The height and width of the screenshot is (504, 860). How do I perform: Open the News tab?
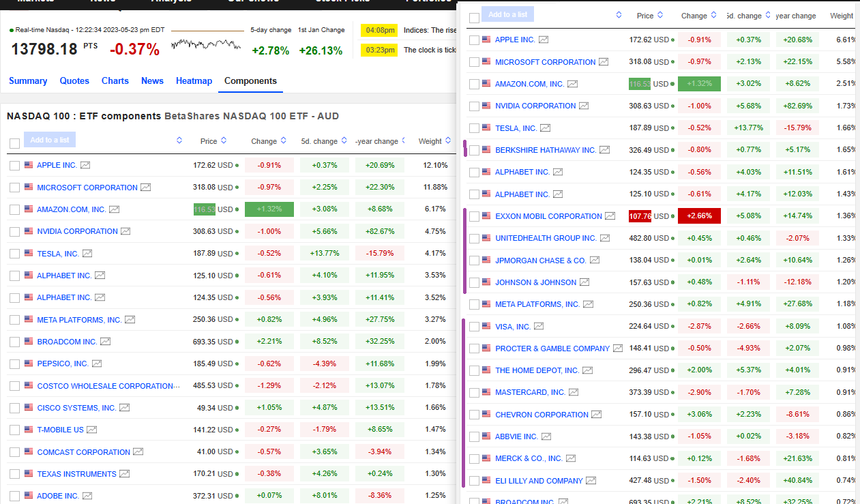[152, 80]
